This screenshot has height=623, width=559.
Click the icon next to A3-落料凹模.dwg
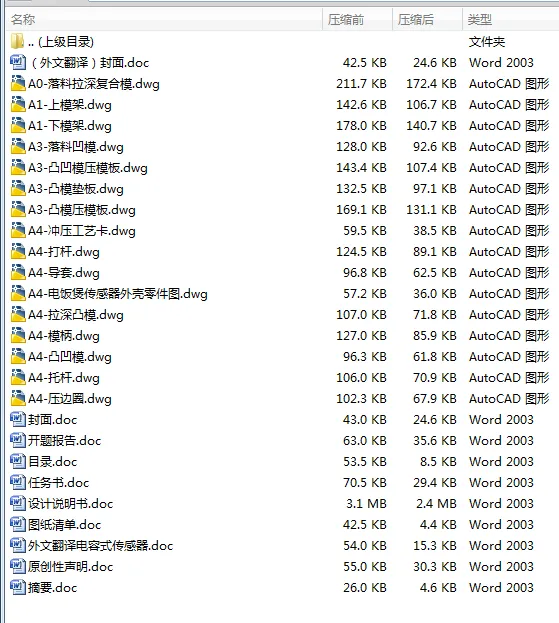point(18,147)
